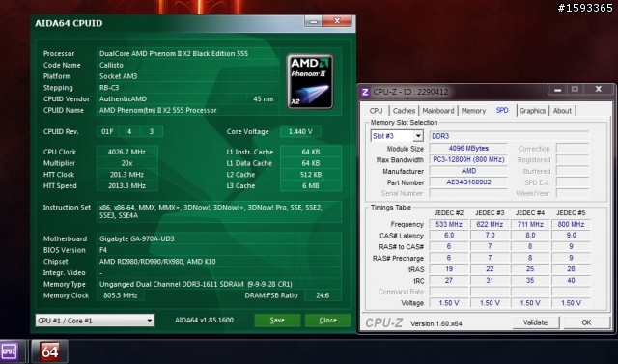Click the Chipset AMD RD980 value
Viewport: 618px width, 364px height.
pos(219,262)
